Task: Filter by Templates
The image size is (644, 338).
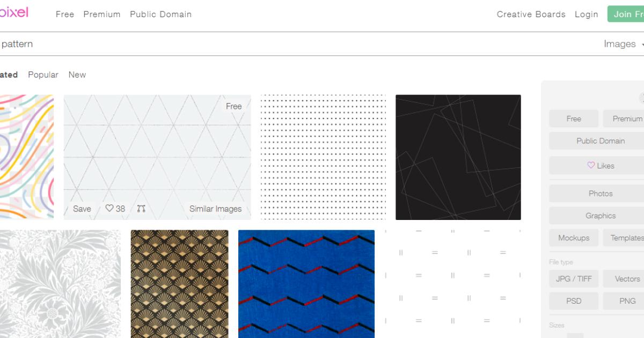Action: [624, 238]
